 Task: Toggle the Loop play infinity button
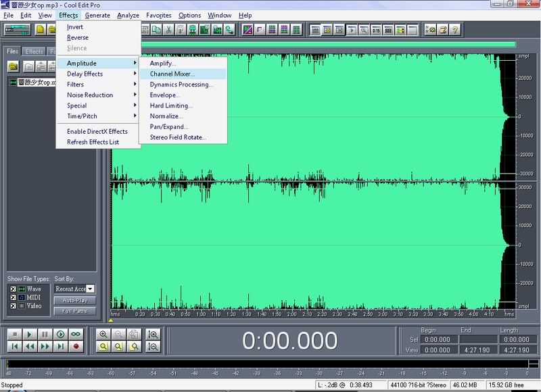[x=76, y=334]
